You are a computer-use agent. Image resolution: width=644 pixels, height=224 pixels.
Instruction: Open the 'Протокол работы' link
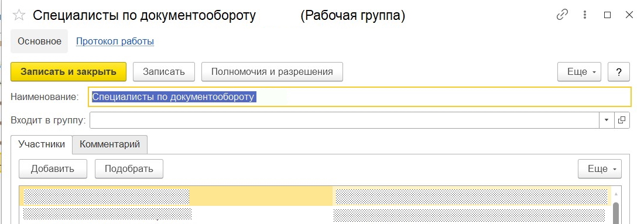(115, 41)
